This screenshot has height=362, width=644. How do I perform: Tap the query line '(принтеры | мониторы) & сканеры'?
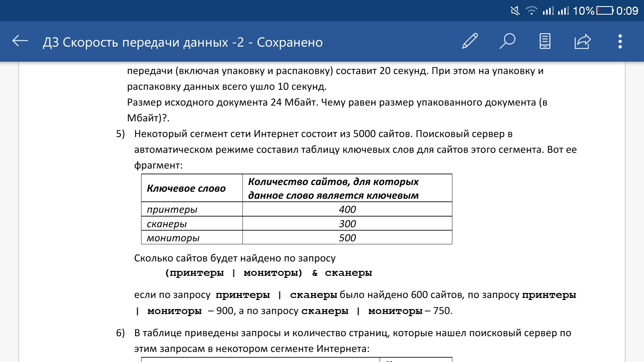tap(268, 273)
